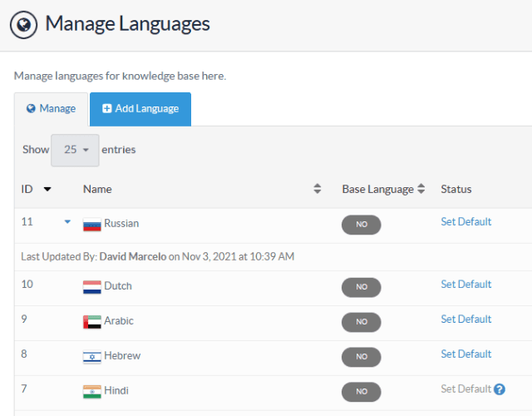Click the Dutch flag icon
Screen dimensions: 532x416
[92, 287]
